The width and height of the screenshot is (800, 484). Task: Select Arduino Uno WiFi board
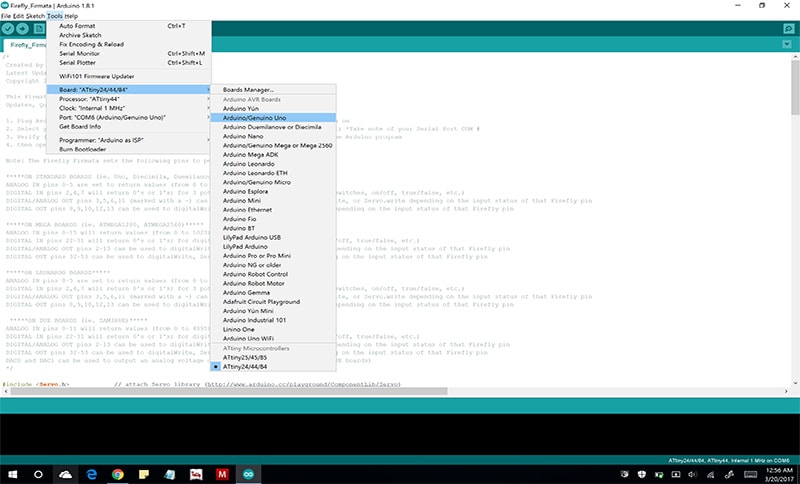point(273,338)
